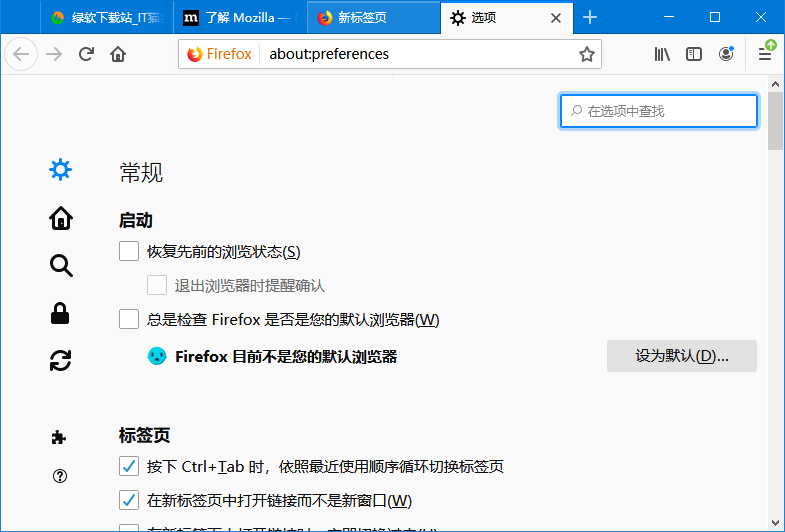
Task: Minimize the Firefox window
Action: point(669,18)
